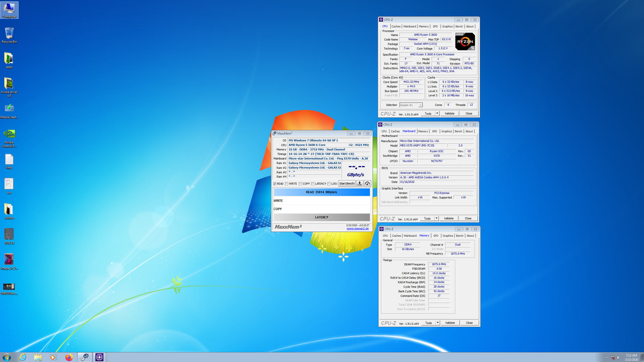Click Start Bench! button in MaxxMem
The width and height of the screenshot is (644, 362).
pos(347,183)
